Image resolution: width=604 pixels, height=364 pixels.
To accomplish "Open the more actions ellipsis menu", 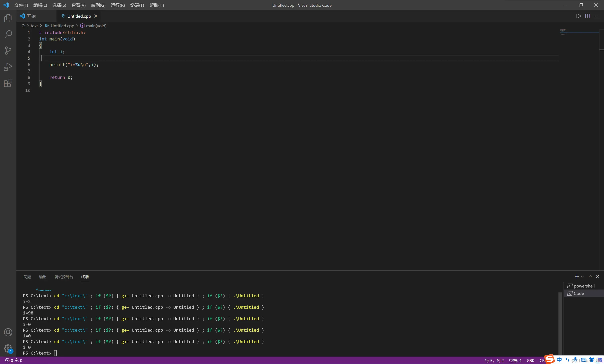I will click(596, 16).
